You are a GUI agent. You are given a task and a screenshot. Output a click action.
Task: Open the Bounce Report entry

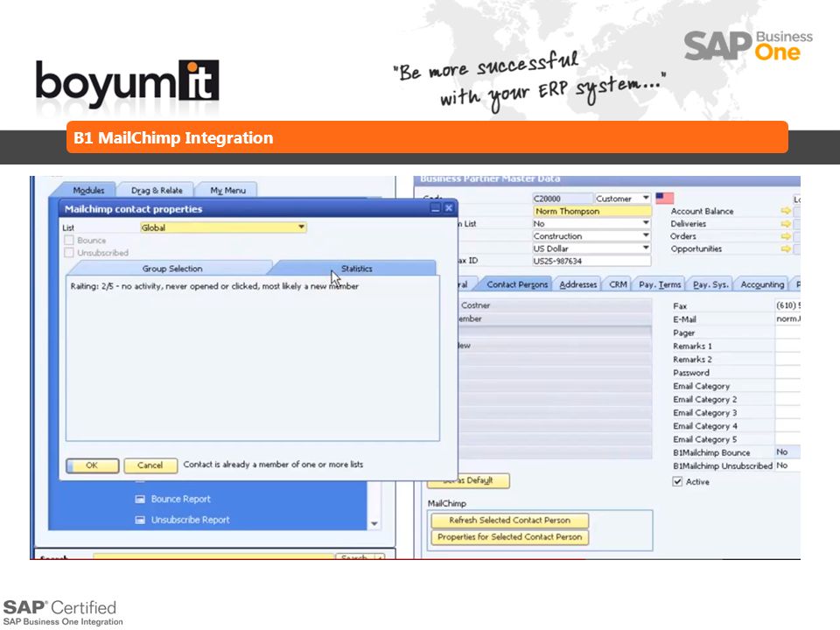tap(180, 500)
